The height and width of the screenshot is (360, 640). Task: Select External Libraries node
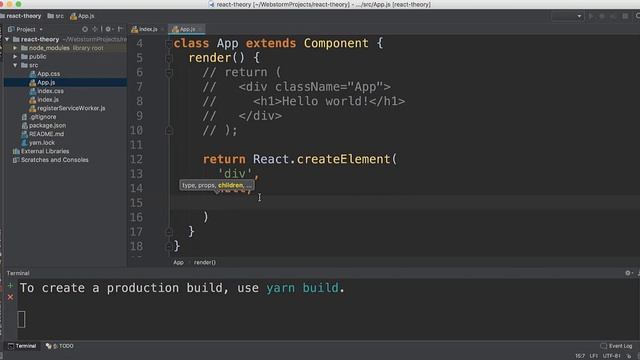45,151
